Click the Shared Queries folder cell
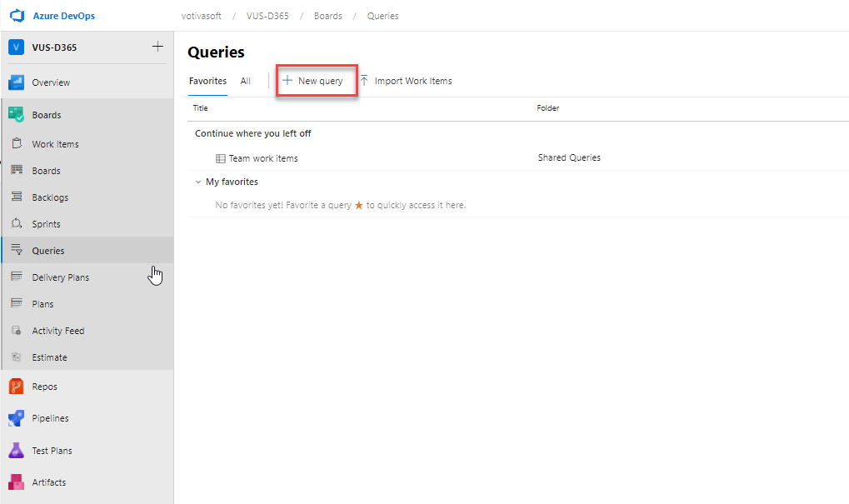This screenshot has height=504, width=849. [x=569, y=157]
